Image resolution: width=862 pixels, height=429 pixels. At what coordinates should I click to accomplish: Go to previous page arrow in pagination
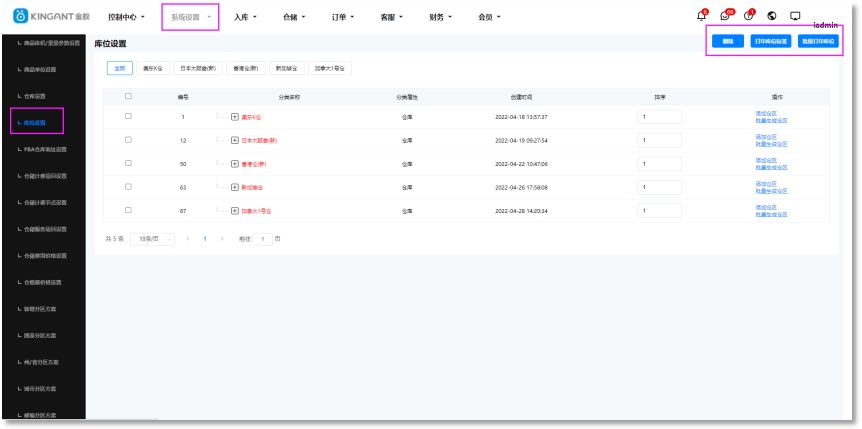click(x=187, y=239)
